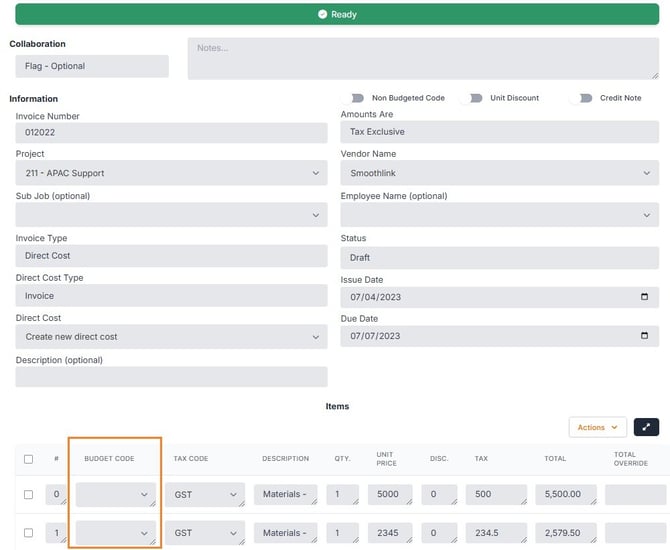Click the quantity cell in row 1
Viewport: 670px width, 550px height.
pos(343,533)
